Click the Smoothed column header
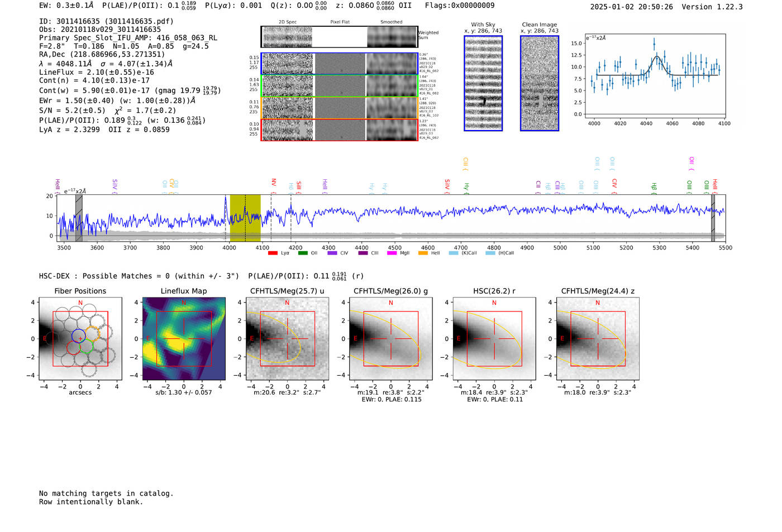This screenshot has height=532, width=782. (x=392, y=22)
